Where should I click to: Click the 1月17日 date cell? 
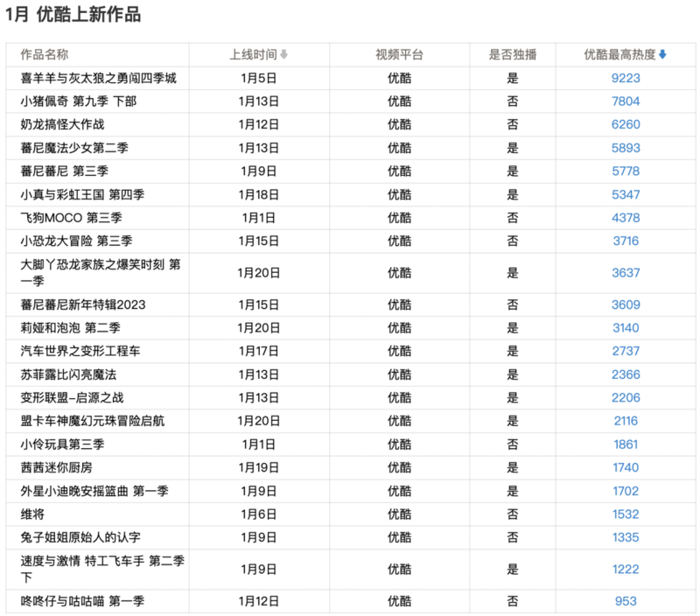tap(259, 351)
